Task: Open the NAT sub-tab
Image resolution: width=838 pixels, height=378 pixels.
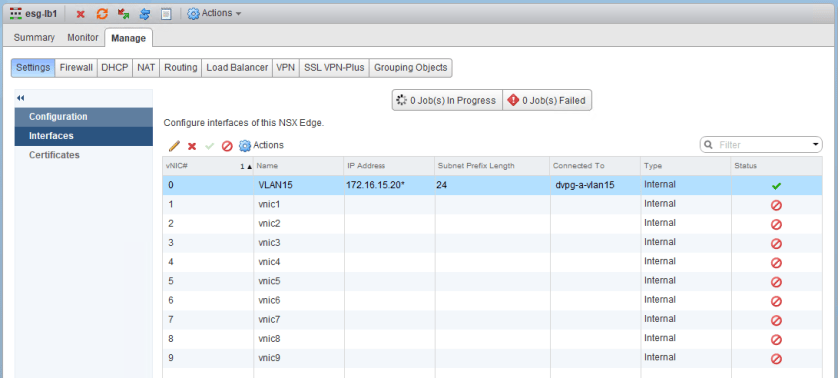Action: [x=146, y=68]
